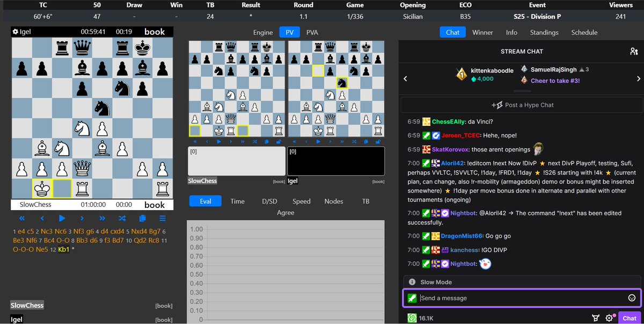
Task: Open Twitch chat settings gear
Action: click(609, 318)
